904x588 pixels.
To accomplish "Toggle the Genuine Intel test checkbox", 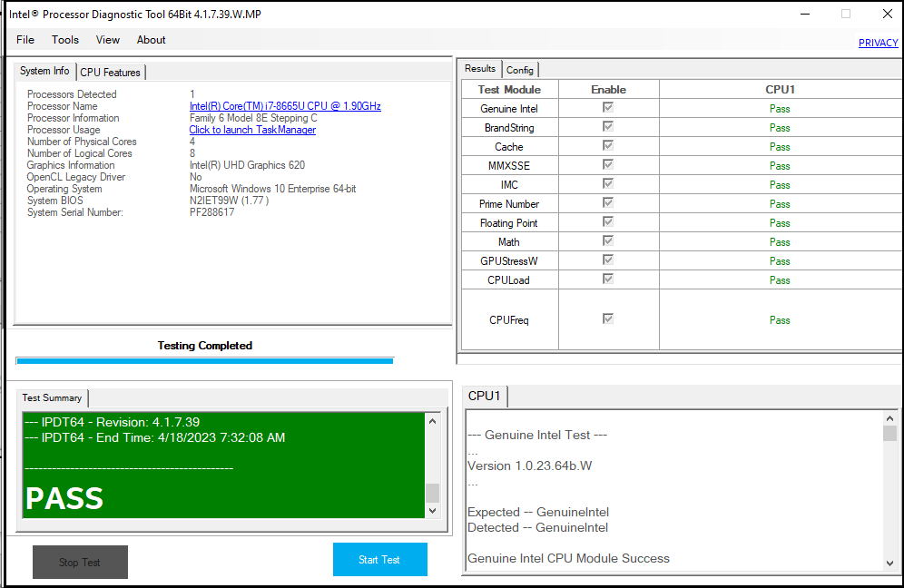I will pyautogui.click(x=608, y=107).
